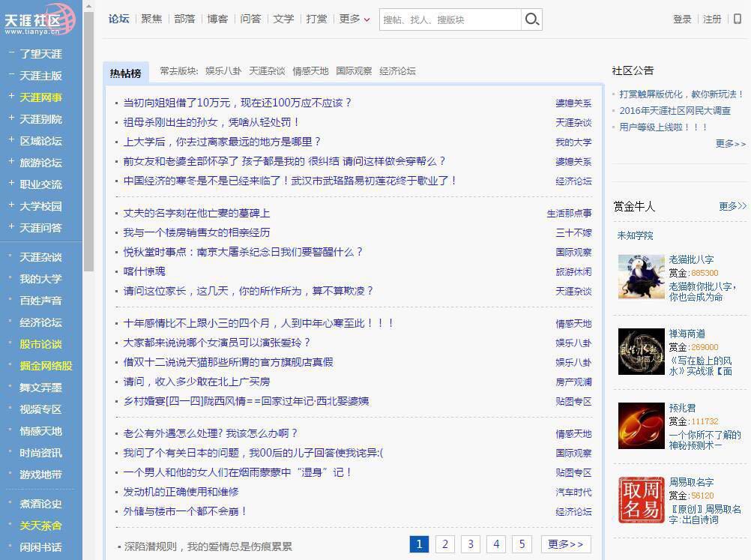Click the 注册 register link
Viewport: 751px width, 560px height.
711,19
